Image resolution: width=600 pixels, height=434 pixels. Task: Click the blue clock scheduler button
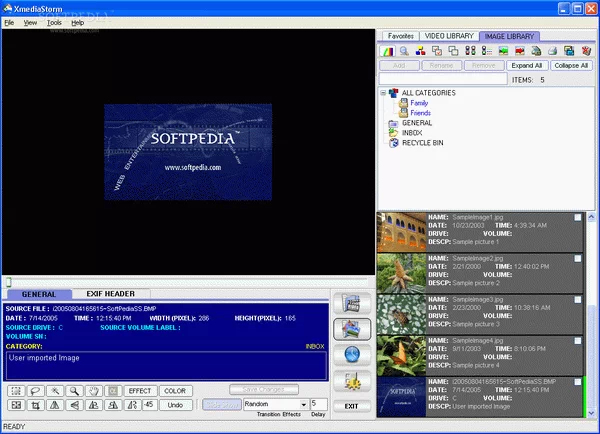click(352, 354)
